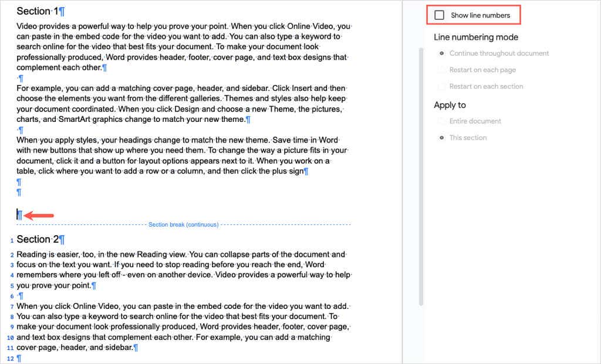This screenshot has width=601, height=364.
Task: Click line number 12 at the bottom
Action: pyautogui.click(x=11, y=358)
